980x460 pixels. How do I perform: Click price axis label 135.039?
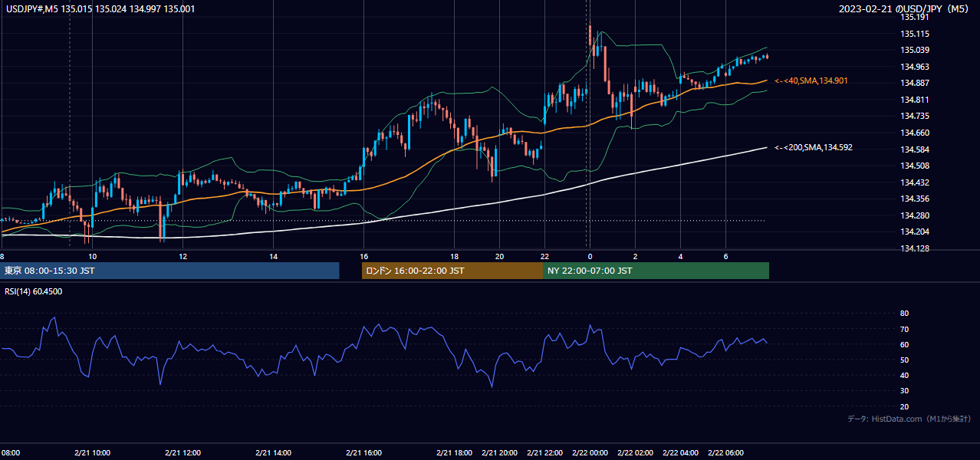[915, 50]
